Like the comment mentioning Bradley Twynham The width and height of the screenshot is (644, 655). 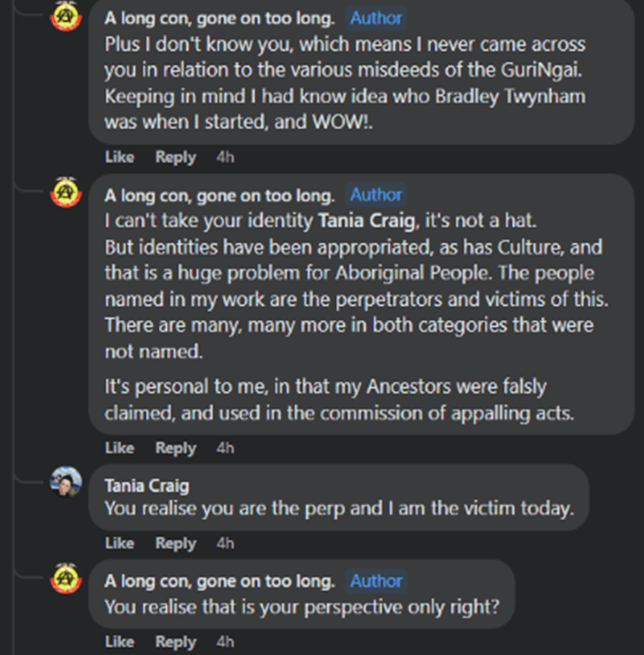click(x=120, y=157)
